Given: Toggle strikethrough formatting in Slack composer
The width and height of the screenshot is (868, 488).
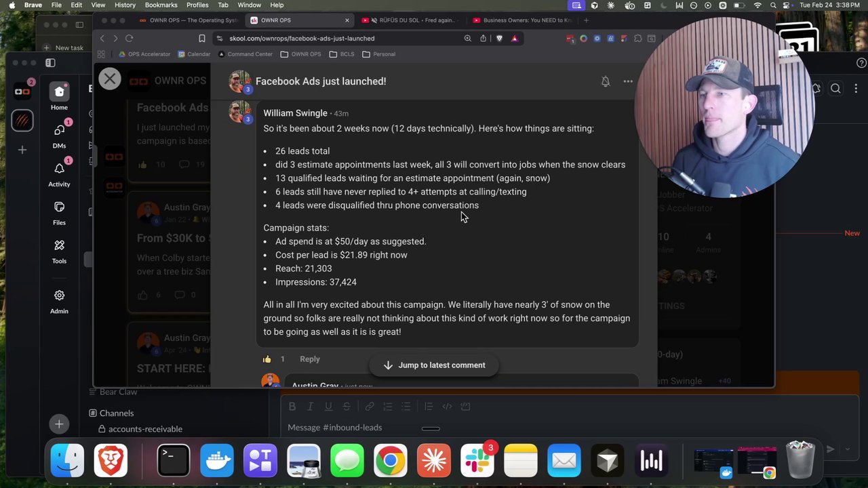Looking at the screenshot, I should point(347,407).
